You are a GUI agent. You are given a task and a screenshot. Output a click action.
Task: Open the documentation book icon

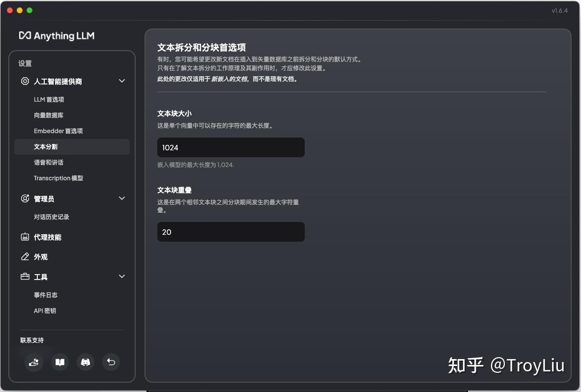point(59,362)
